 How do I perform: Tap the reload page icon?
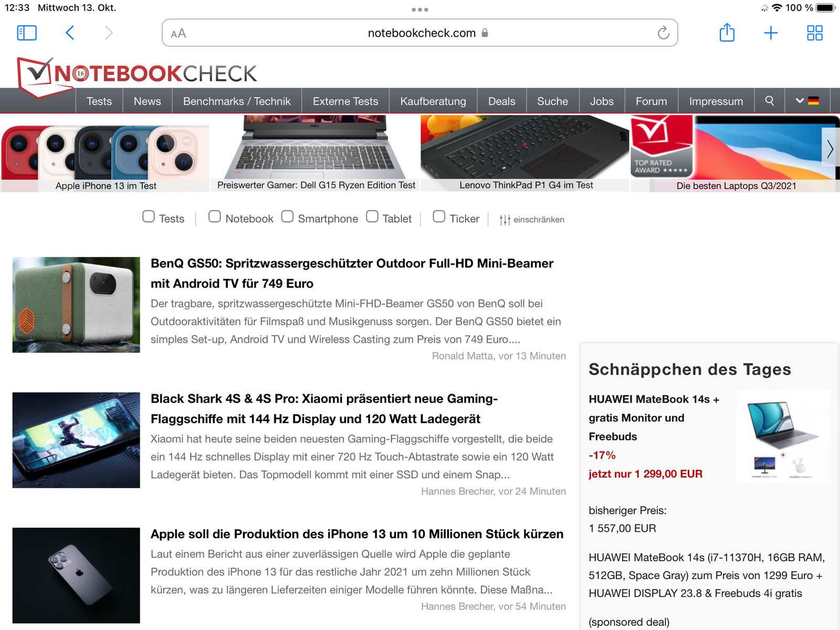pos(663,33)
